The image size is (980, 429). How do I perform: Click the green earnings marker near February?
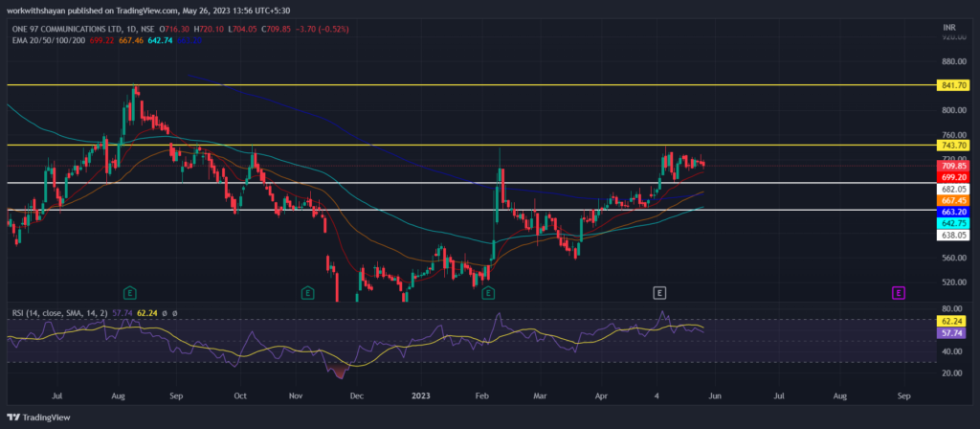tap(488, 290)
